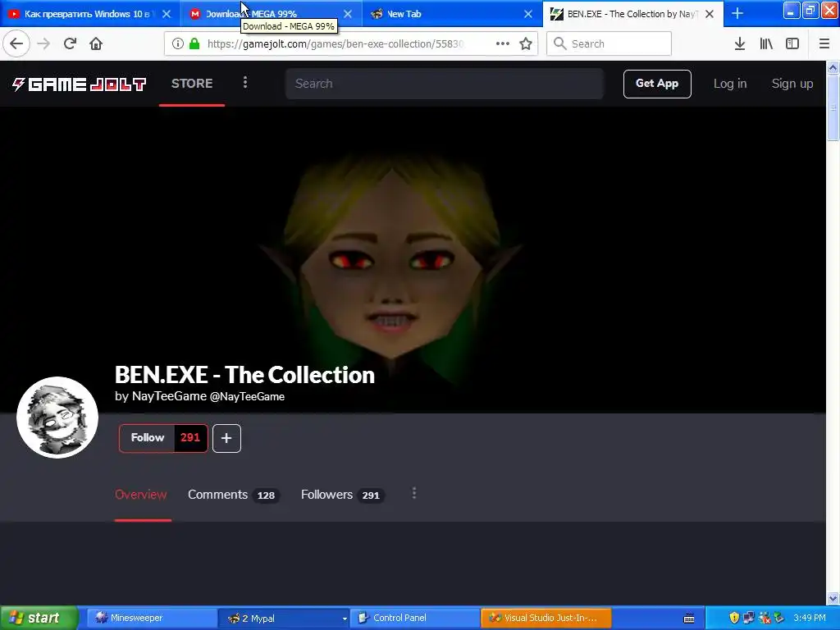Image resolution: width=840 pixels, height=630 pixels.
Task: Click the Log in link
Action: click(729, 84)
